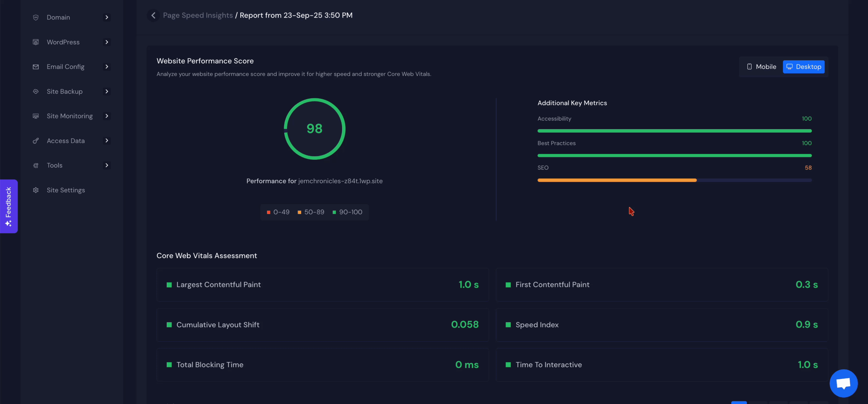Switch the report view to Mobile
Image resolution: width=868 pixels, height=404 pixels.
click(761, 66)
